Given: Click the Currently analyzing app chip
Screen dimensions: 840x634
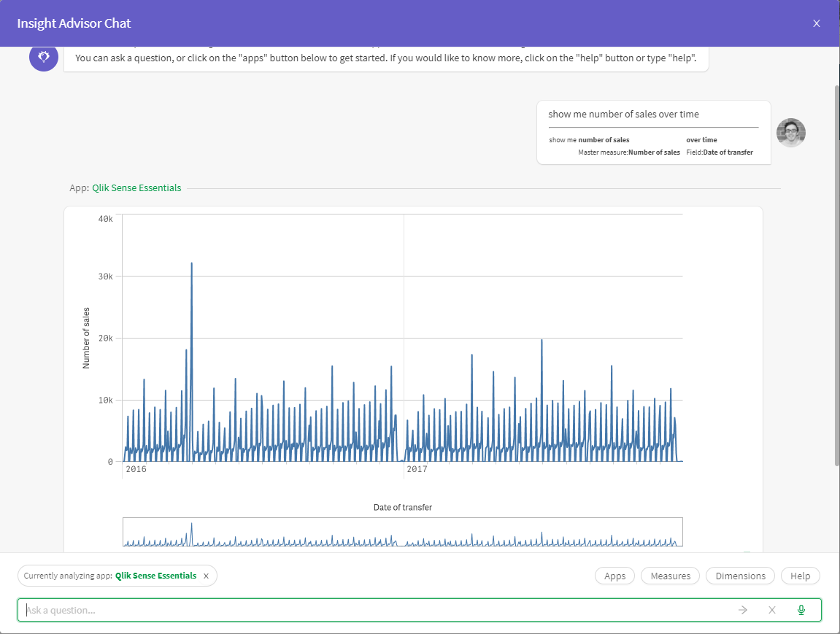Looking at the screenshot, I should pos(117,576).
